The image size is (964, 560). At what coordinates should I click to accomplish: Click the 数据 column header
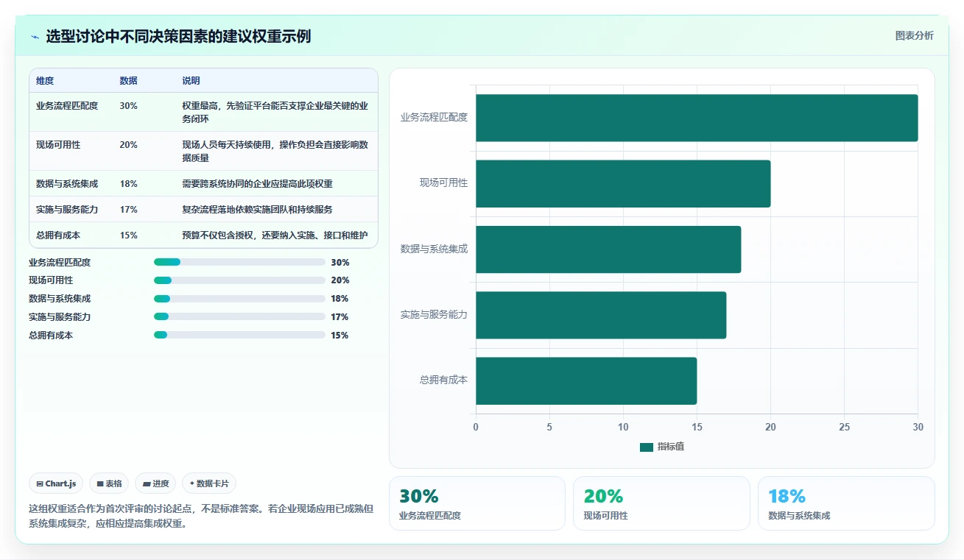tap(128, 81)
